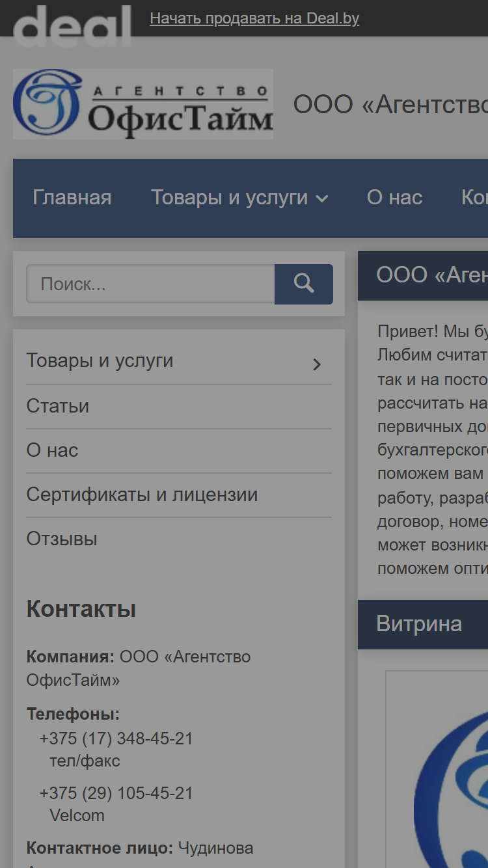Click the Deal logo in top bar

(72, 26)
